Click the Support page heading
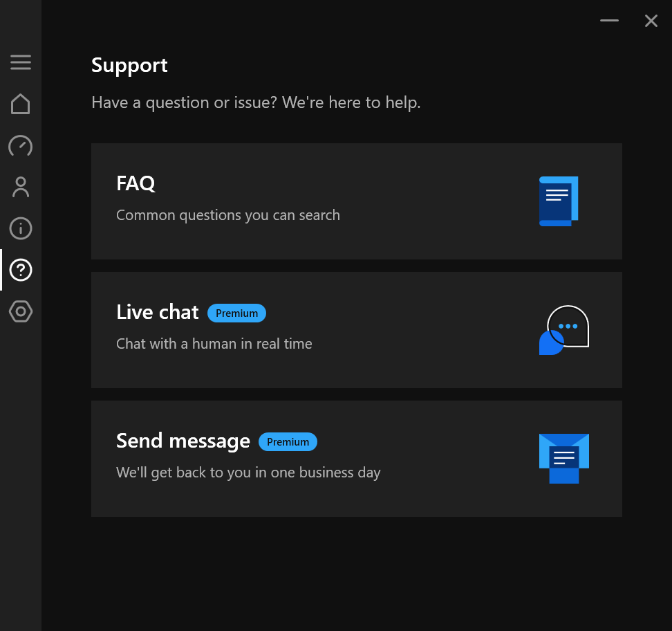 tap(129, 65)
